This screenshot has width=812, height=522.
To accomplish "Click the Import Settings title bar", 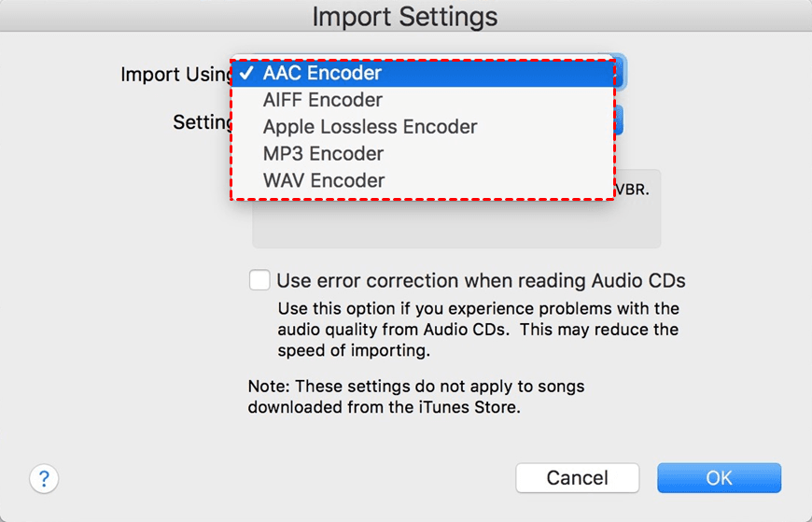I will [x=405, y=17].
